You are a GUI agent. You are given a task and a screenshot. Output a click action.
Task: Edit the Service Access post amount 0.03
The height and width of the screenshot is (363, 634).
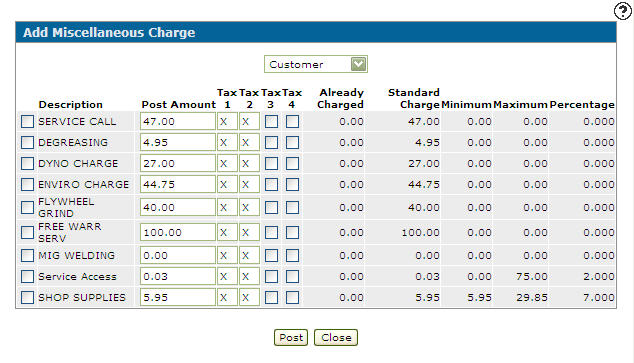(x=178, y=276)
